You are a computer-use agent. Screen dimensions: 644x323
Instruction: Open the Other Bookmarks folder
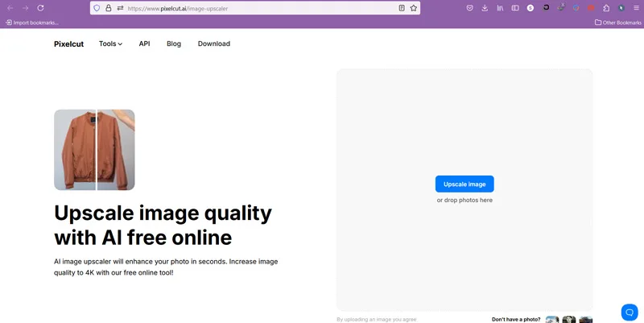point(617,23)
